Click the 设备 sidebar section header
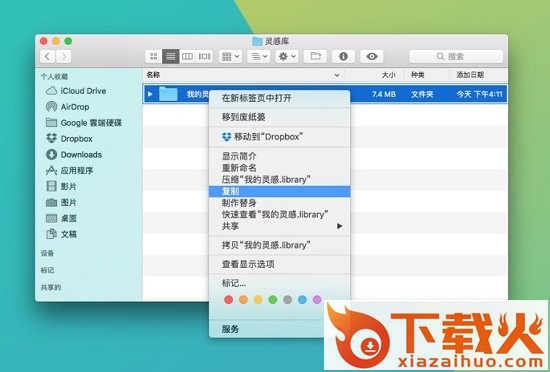 47,253
